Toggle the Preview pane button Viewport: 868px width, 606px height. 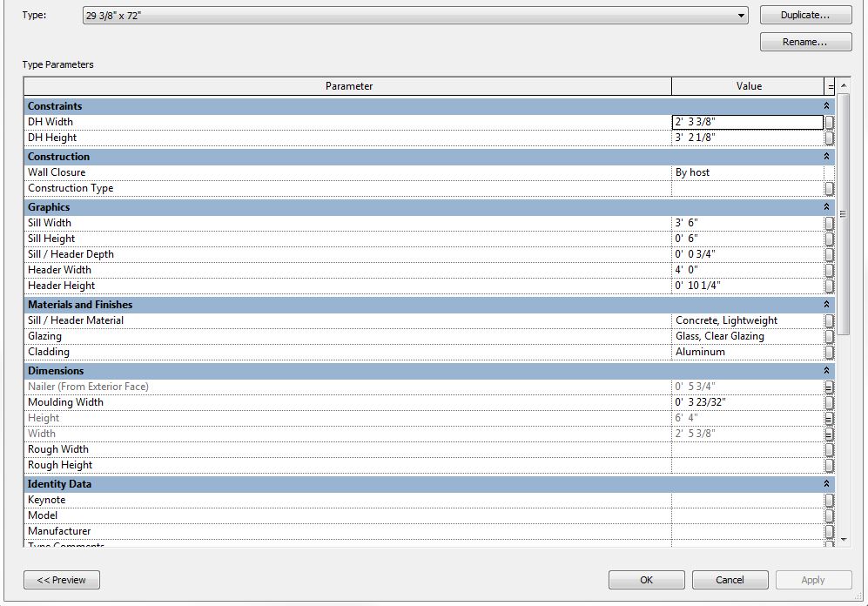coord(62,580)
